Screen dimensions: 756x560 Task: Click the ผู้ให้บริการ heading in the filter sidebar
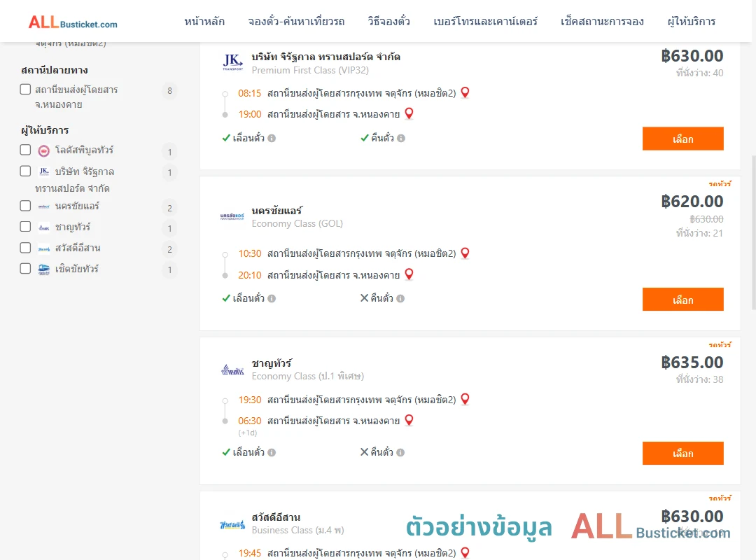pyautogui.click(x=45, y=130)
